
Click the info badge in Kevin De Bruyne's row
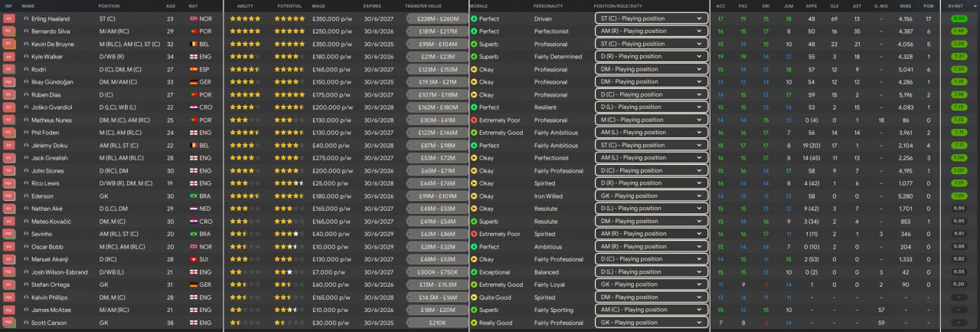pyautogui.click(x=9, y=44)
